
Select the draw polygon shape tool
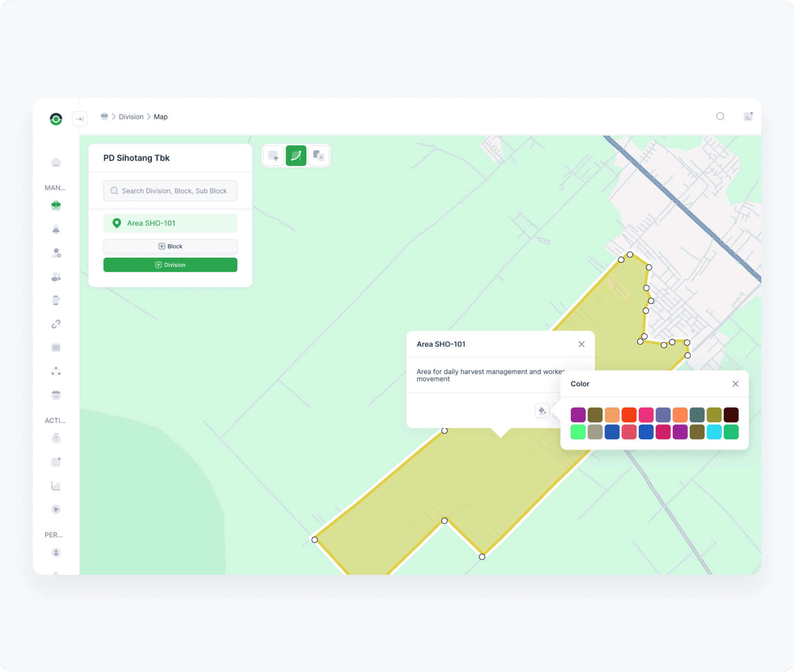pyautogui.click(x=296, y=156)
